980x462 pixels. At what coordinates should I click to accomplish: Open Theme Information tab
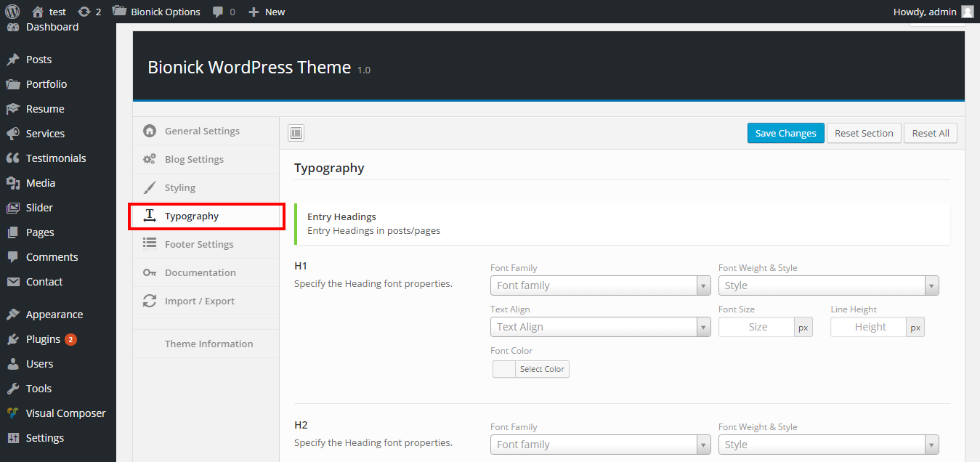tap(206, 344)
